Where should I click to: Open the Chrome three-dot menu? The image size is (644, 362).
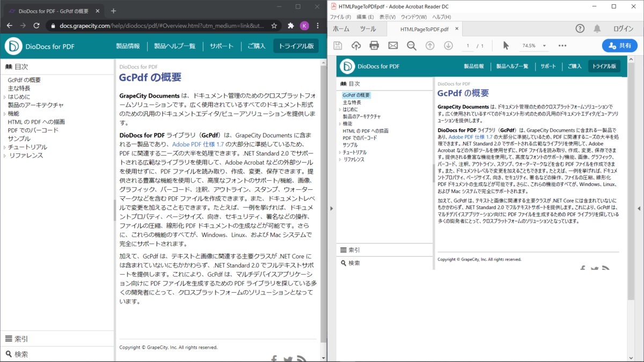tap(318, 25)
